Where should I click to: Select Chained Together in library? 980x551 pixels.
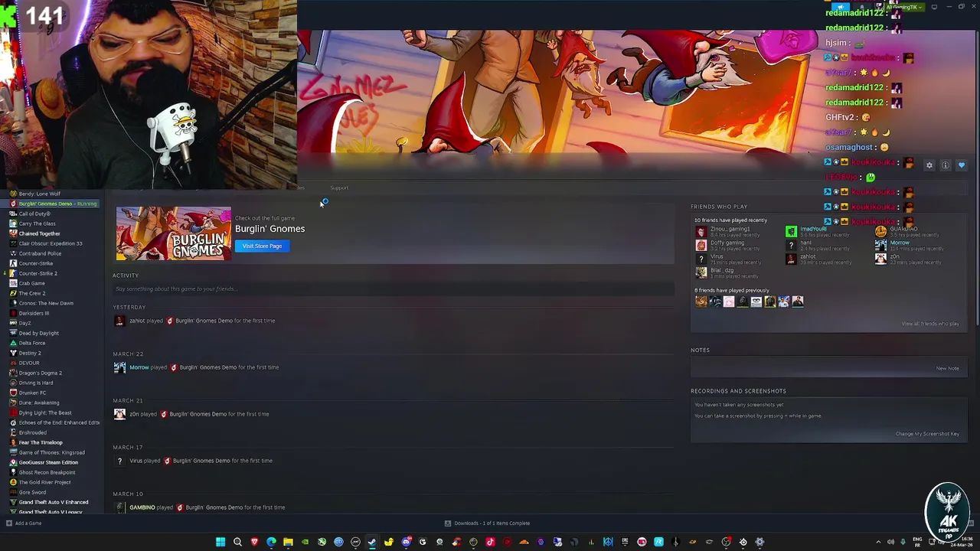click(x=39, y=233)
